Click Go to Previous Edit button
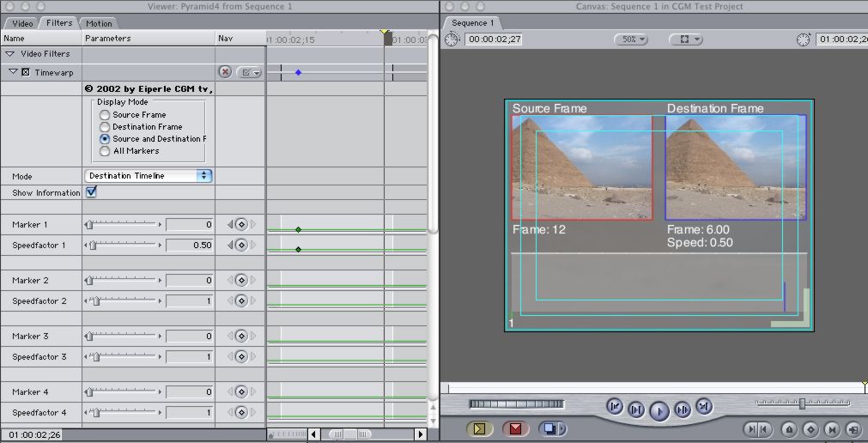Image resolution: width=868 pixels, height=443 pixels. point(615,406)
